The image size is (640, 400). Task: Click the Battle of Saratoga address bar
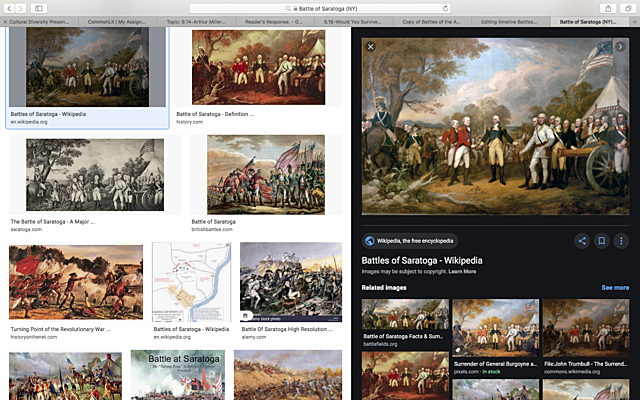320,8
